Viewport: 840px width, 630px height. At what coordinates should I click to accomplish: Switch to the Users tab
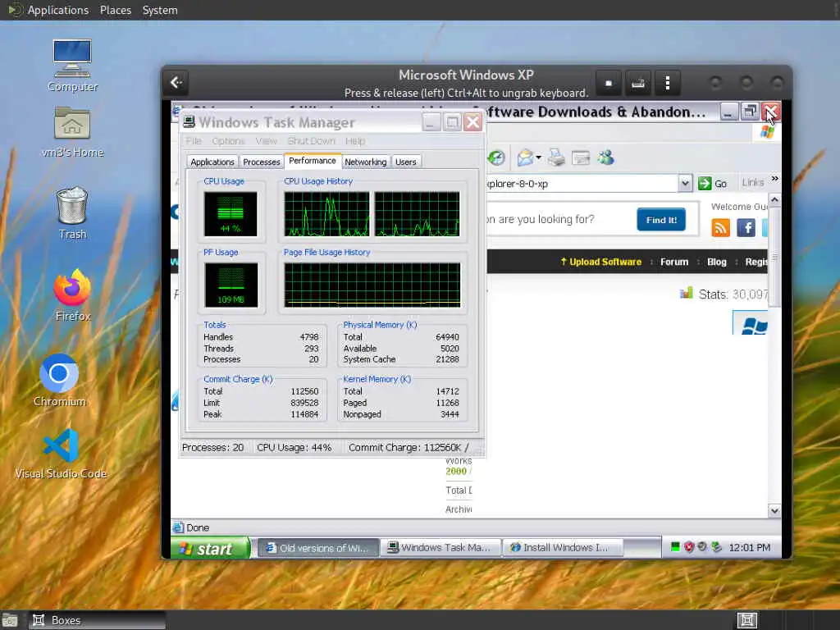(405, 162)
